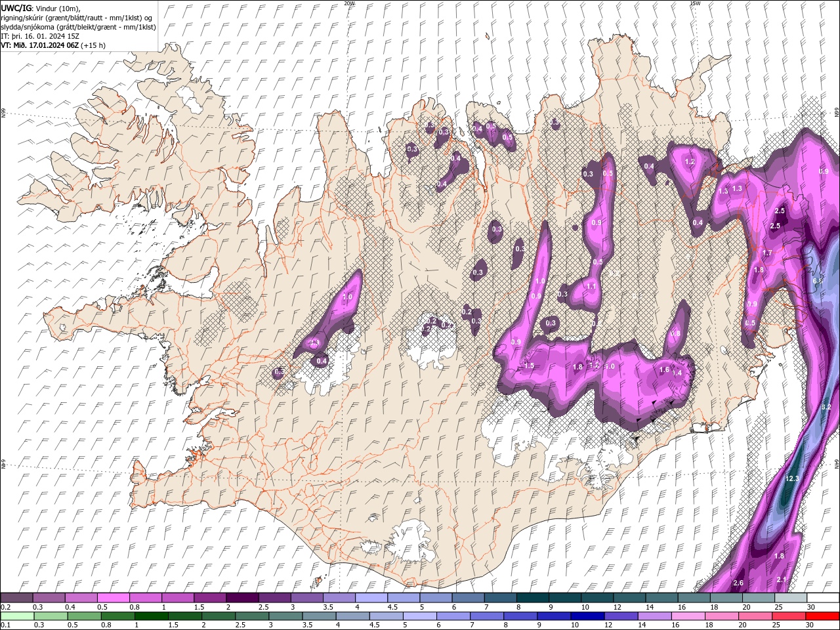Pick the pale grey 25–30 snow legend swatch
The height and width of the screenshot is (630, 840).
tap(791, 598)
